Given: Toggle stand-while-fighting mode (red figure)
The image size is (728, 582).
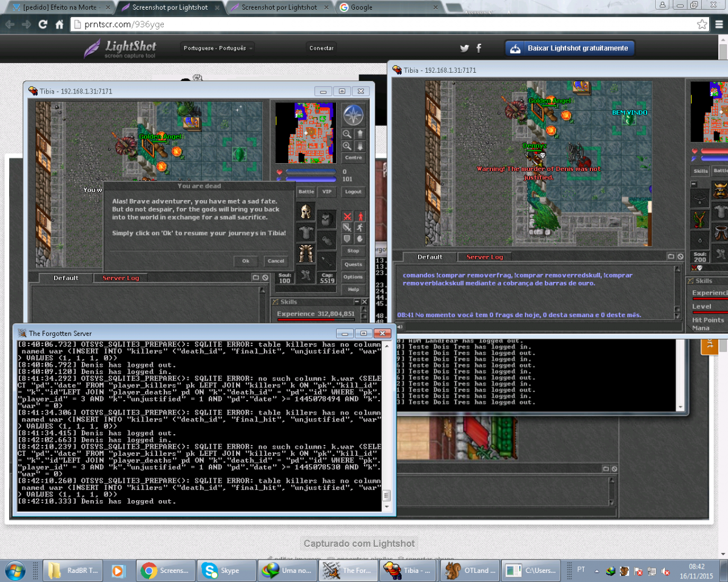Looking at the screenshot, I should pos(360,216).
